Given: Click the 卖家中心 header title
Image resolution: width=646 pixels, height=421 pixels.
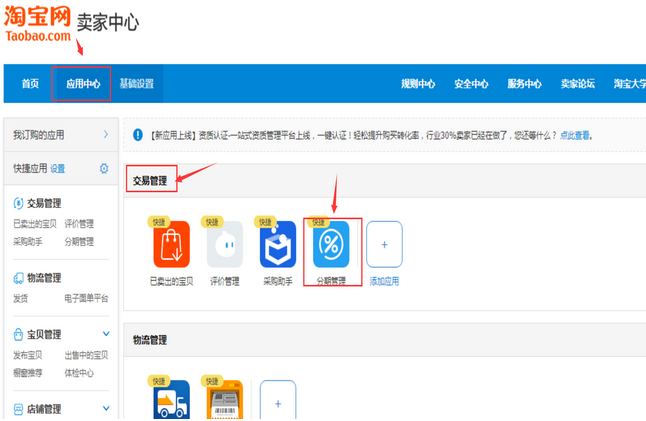Looking at the screenshot, I should 108,22.
